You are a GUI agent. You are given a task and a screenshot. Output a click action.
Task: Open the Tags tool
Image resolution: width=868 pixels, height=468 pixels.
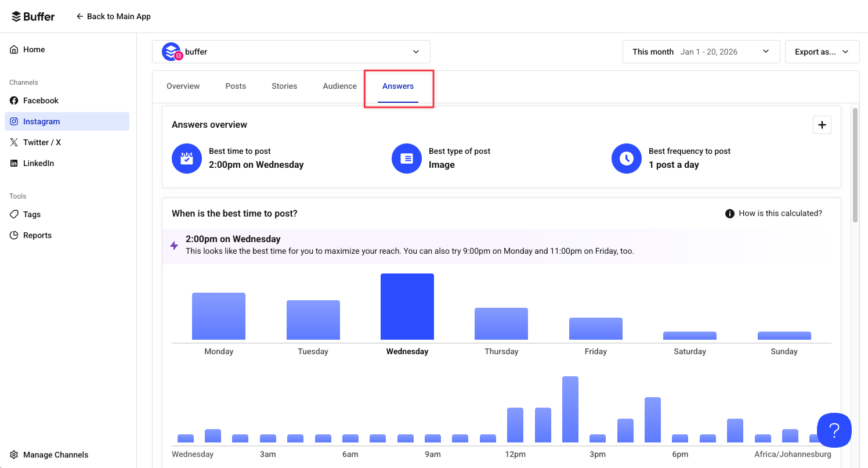(31, 214)
